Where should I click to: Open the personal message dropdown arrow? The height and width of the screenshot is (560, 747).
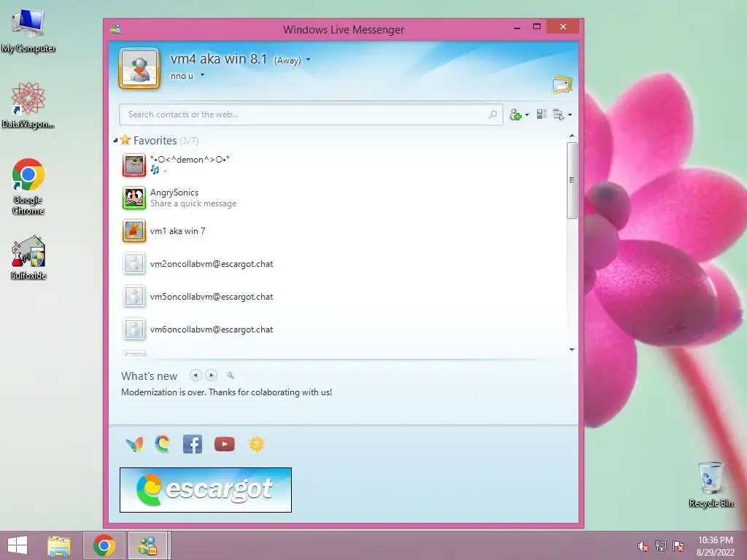(x=203, y=75)
